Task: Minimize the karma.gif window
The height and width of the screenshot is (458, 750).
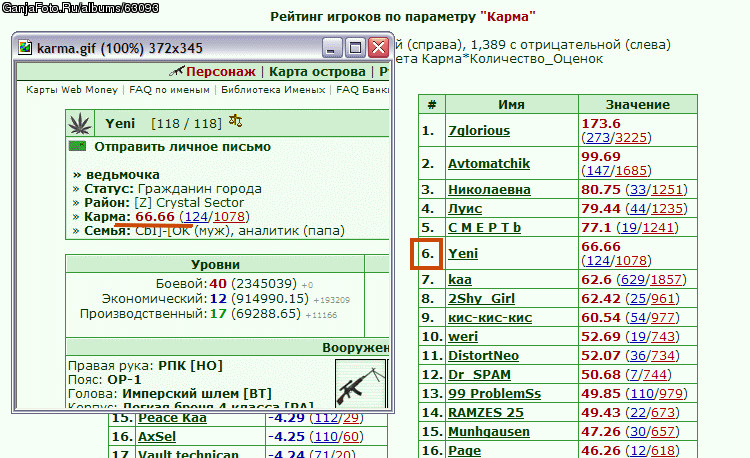Action: point(331,48)
